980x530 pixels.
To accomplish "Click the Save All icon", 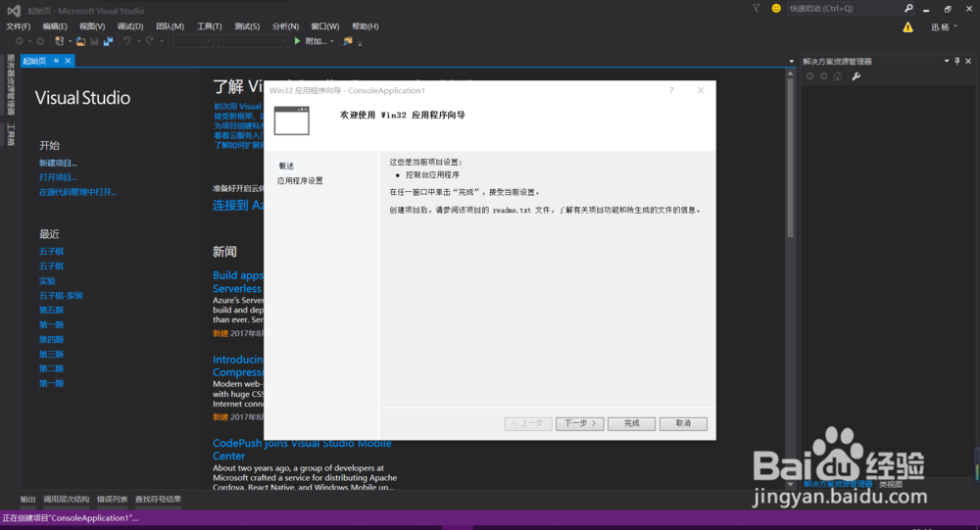I will coord(108,41).
